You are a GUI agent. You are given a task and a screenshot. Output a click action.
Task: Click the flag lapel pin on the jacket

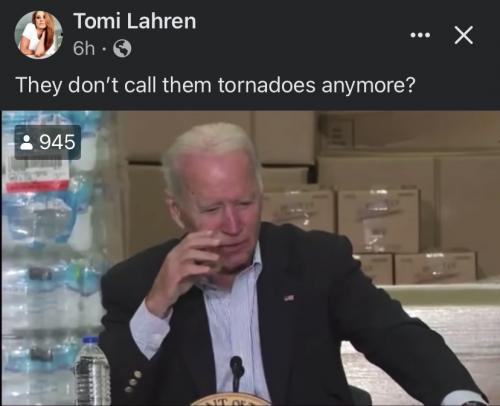tap(289, 297)
